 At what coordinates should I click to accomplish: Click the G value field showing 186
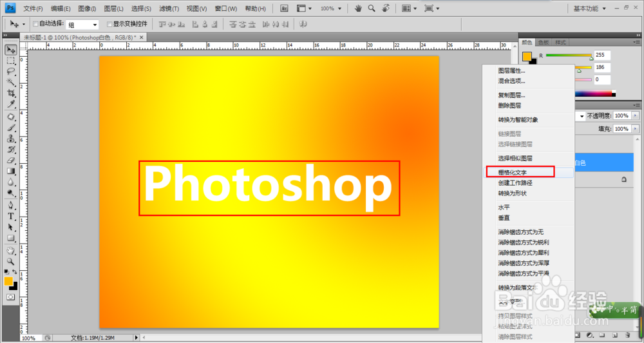[x=602, y=68]
